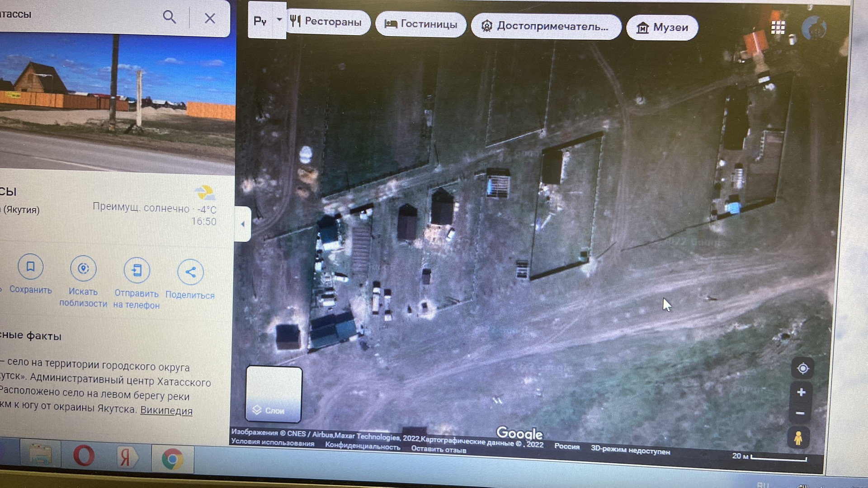868x488 pixels.
Task: Click Отправить на телефон icon
Action: coord(137,271)
